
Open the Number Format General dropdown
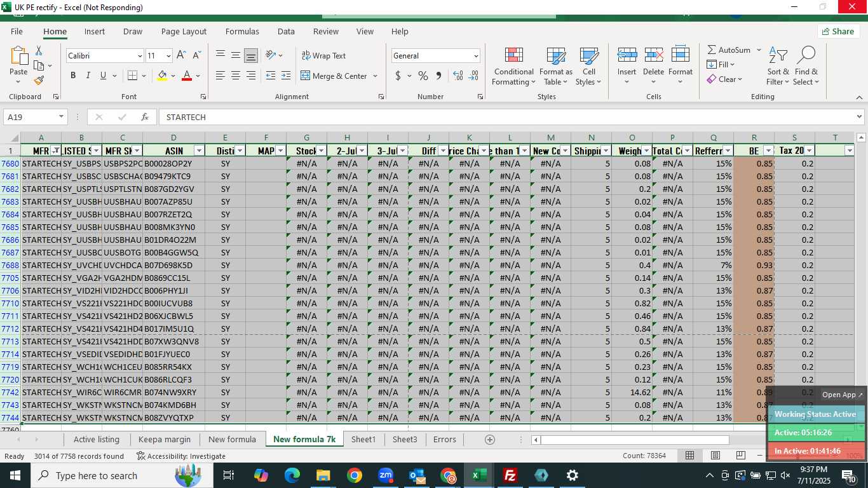point(475,56)
